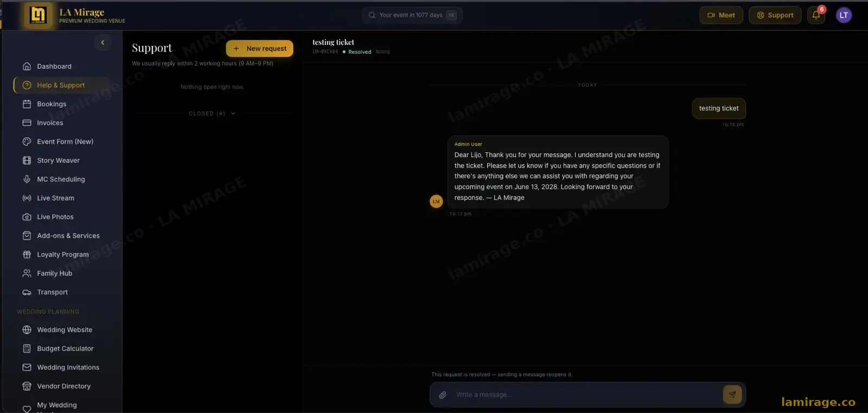Screen dimensions: 868x413
Task: Click the Billing category tag
Action: pos(383,52)
